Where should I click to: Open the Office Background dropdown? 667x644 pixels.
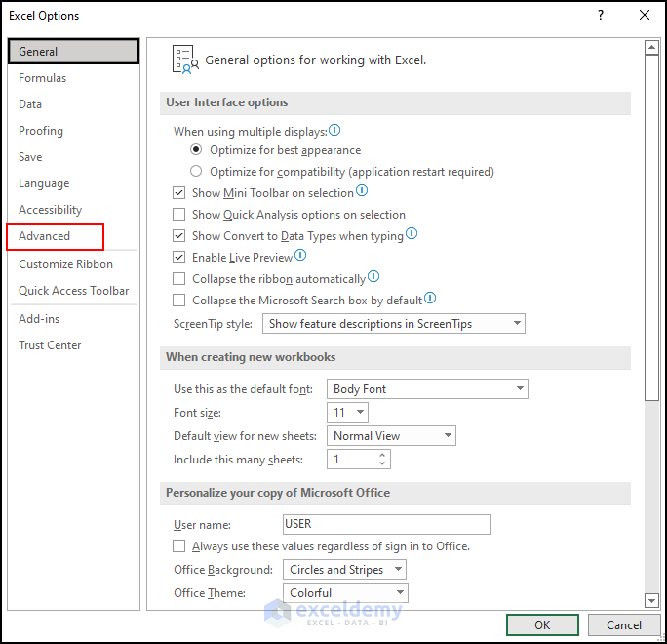pyautogui.click(x=344, y=570)
